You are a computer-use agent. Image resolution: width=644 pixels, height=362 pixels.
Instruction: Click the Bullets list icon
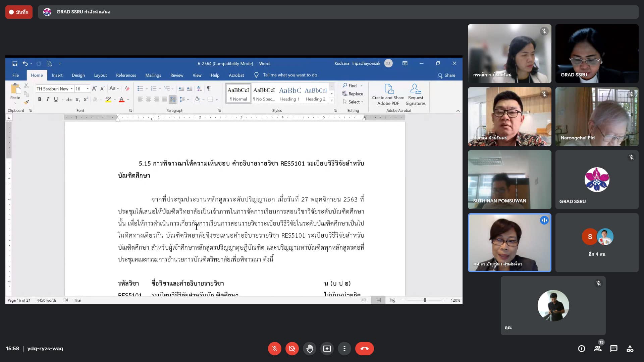[x=140, y=88]
